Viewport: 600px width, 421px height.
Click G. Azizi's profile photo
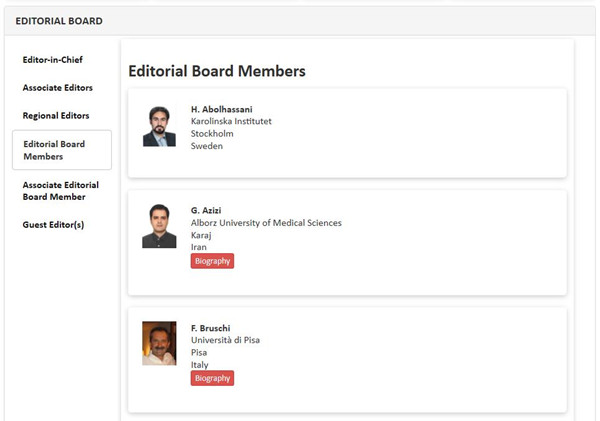tap(159, 226)
